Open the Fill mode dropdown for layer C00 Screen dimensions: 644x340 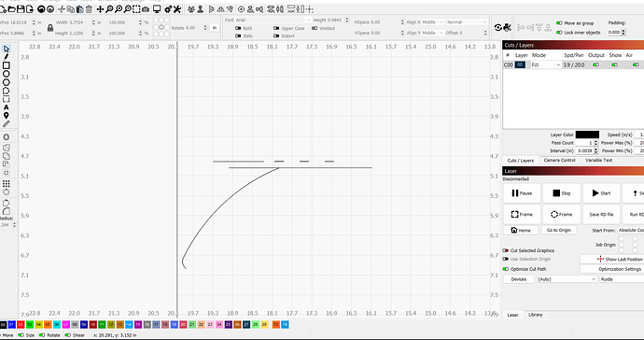546,65
